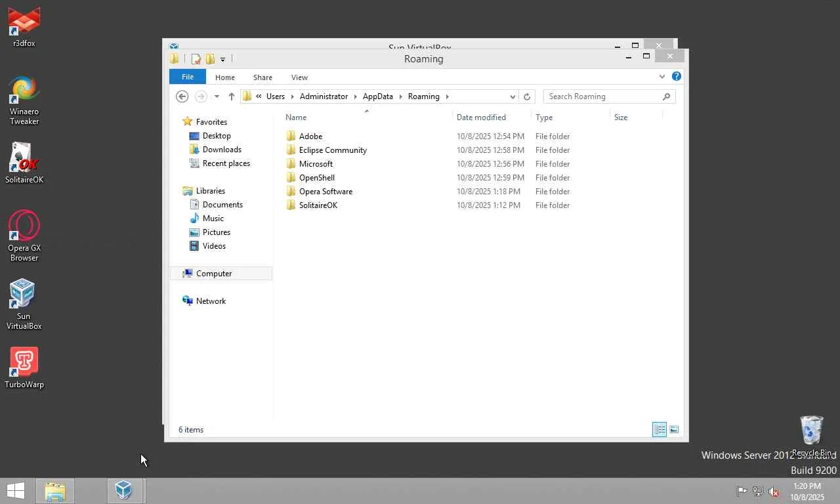Click the Search Roaming input field
This screenshot has height=504, width=840.
[x=602, y=96]
